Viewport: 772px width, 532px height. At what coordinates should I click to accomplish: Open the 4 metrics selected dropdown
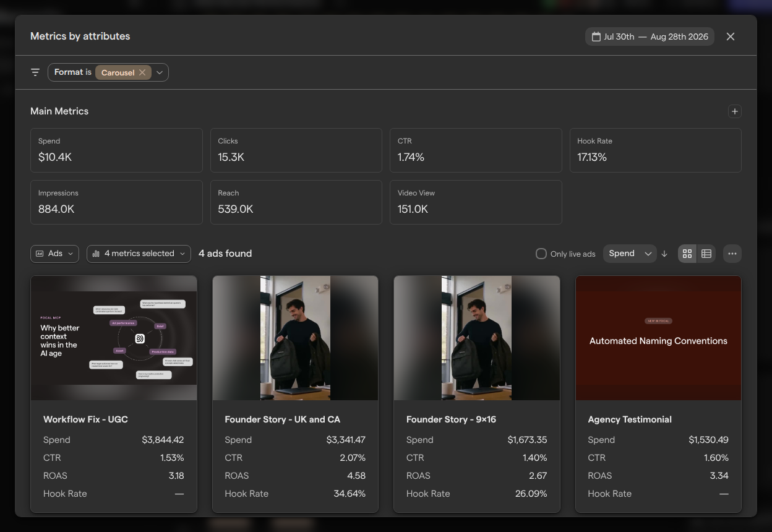point(139,254)
